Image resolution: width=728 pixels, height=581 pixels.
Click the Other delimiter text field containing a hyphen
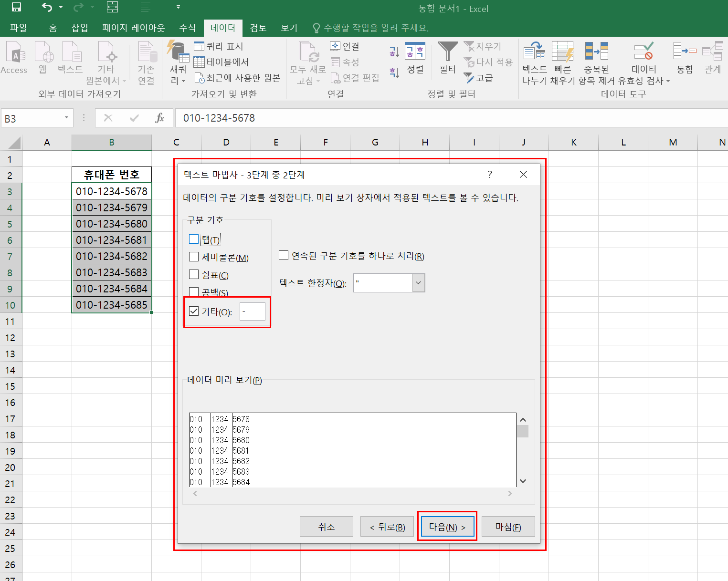point(252,311)
